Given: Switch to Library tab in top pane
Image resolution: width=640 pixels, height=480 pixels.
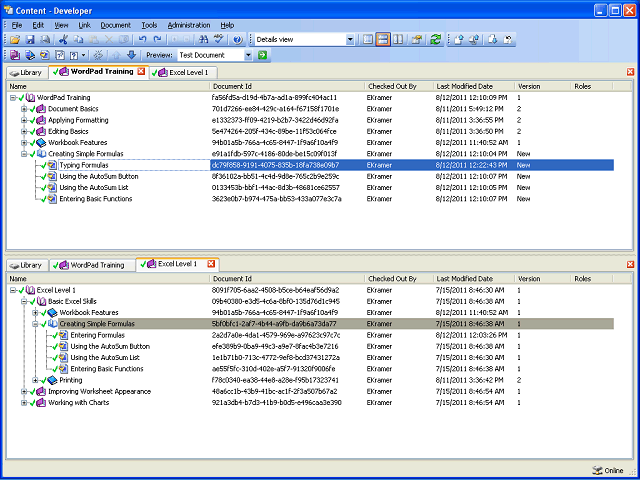Looking at the screenshot, I should coord(27,73).
